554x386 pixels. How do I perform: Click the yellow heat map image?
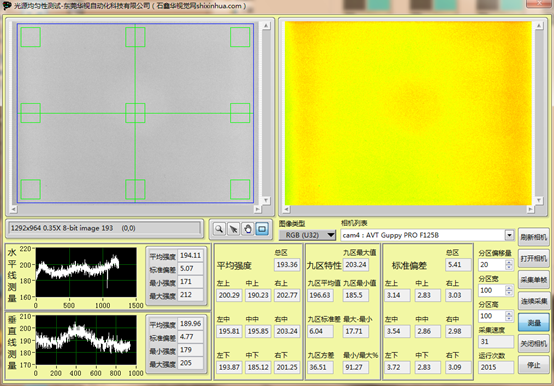408,113
